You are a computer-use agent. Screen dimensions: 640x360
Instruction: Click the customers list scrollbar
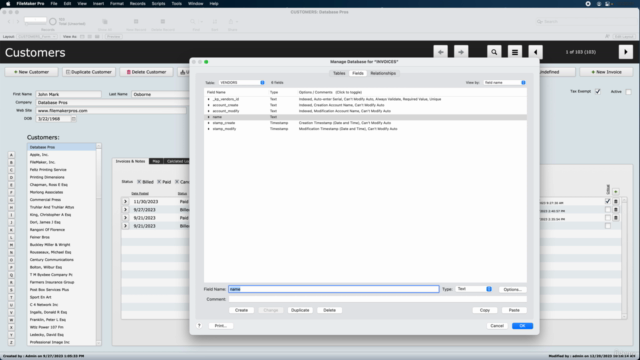tap(98, 245)
